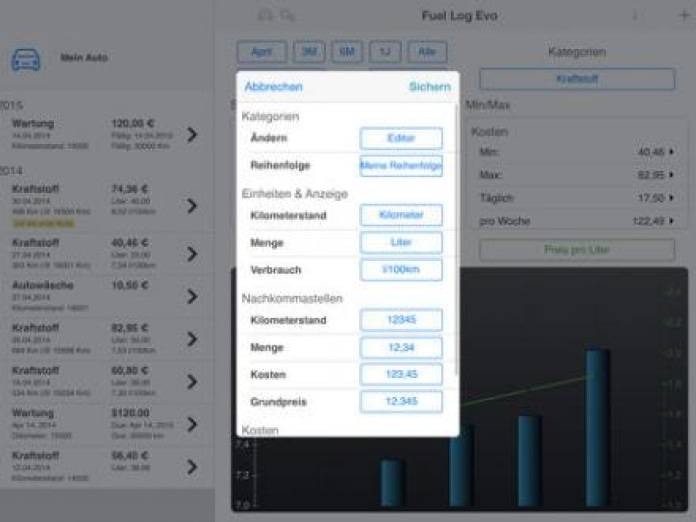Open the Kraftstoff 56,40 € entry arrow
Viewport: 696px width, 522px height.
click(192, 467)
